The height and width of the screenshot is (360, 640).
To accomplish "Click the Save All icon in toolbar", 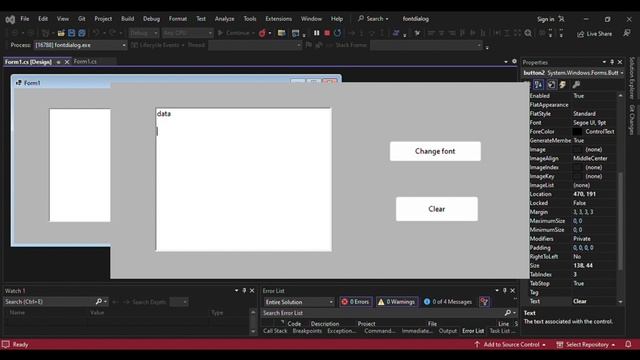I will click(82, 33).
